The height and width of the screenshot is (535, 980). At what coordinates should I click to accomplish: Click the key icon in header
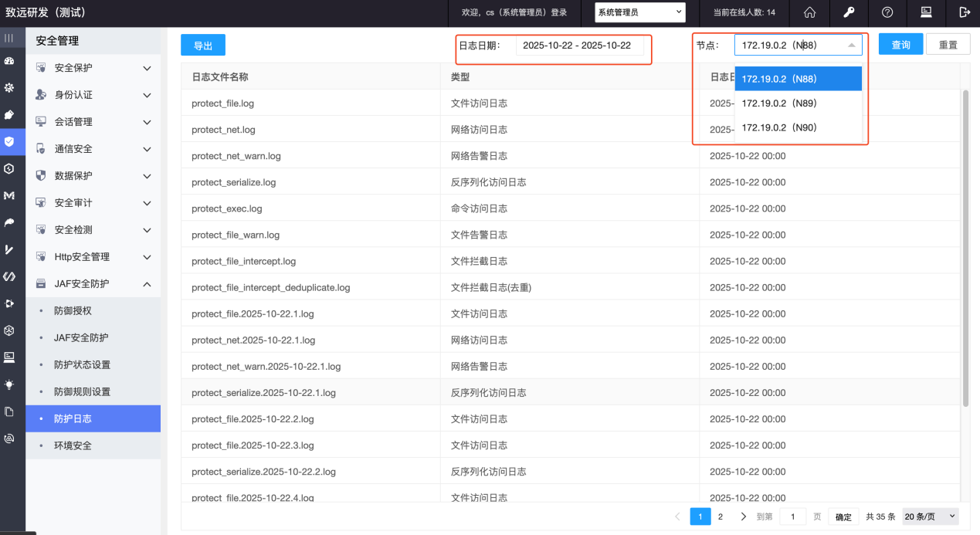(848, 12)
